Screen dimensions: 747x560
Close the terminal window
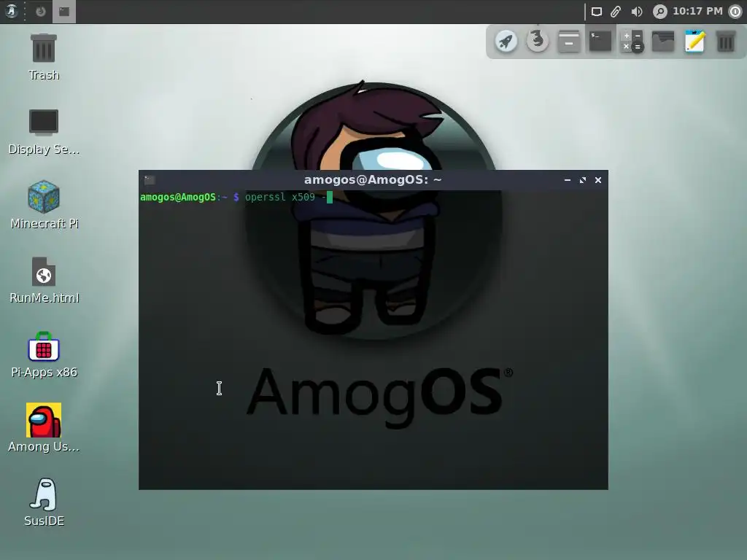tap(598, 180)
